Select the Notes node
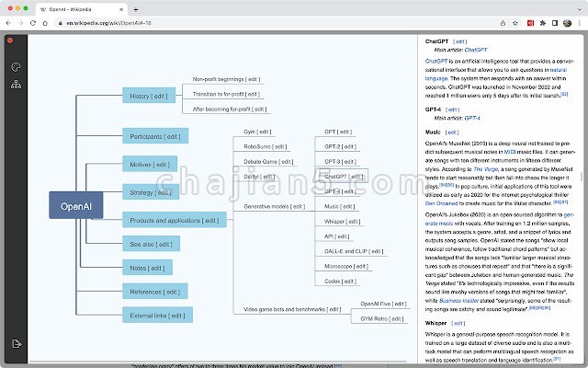588x368 pixels. 147,268
